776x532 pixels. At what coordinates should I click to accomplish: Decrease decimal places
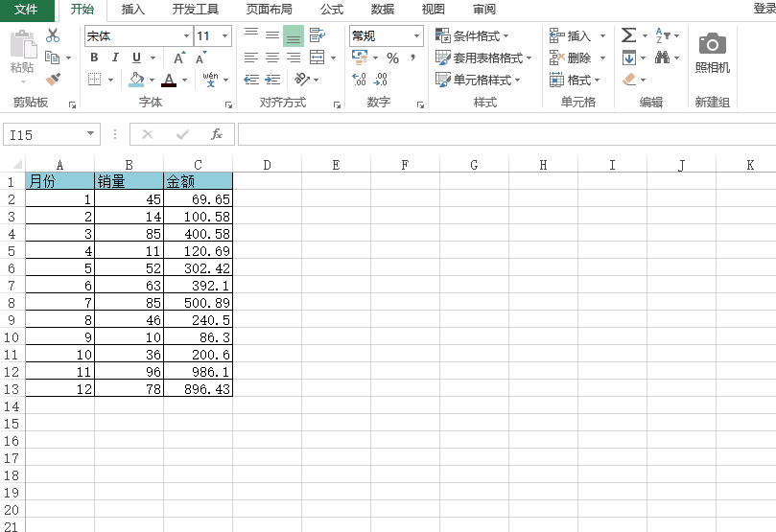pyautogui.click(x=381, y=80)
